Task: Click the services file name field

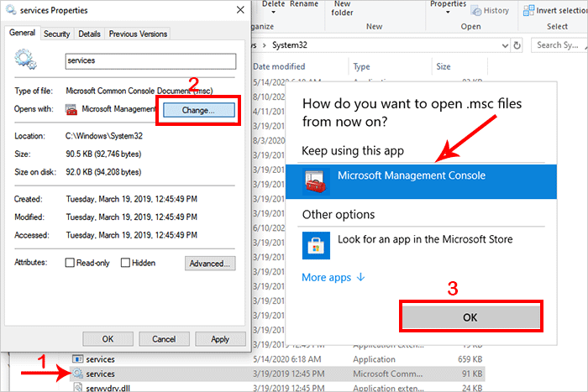Action: [x=150, y=60]
